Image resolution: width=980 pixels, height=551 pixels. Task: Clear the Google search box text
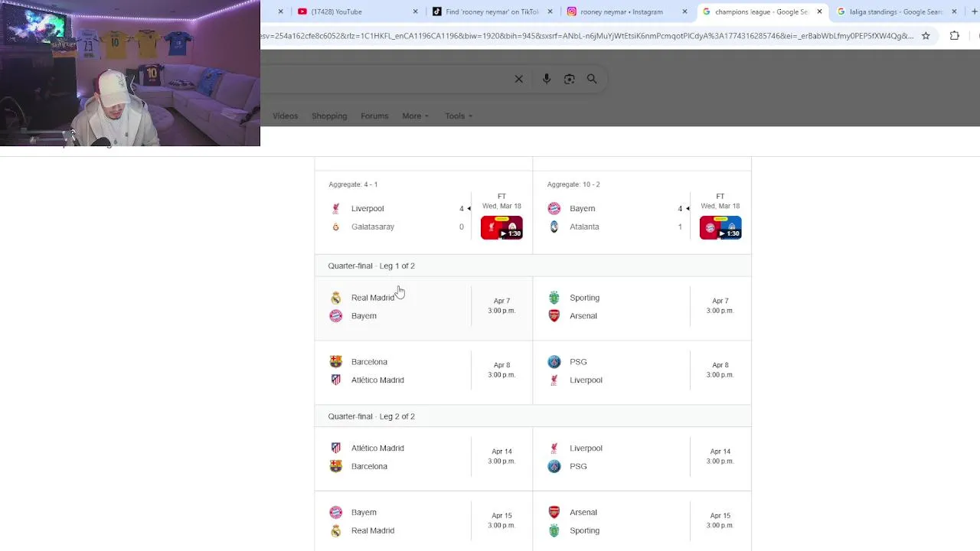[518, 79]
